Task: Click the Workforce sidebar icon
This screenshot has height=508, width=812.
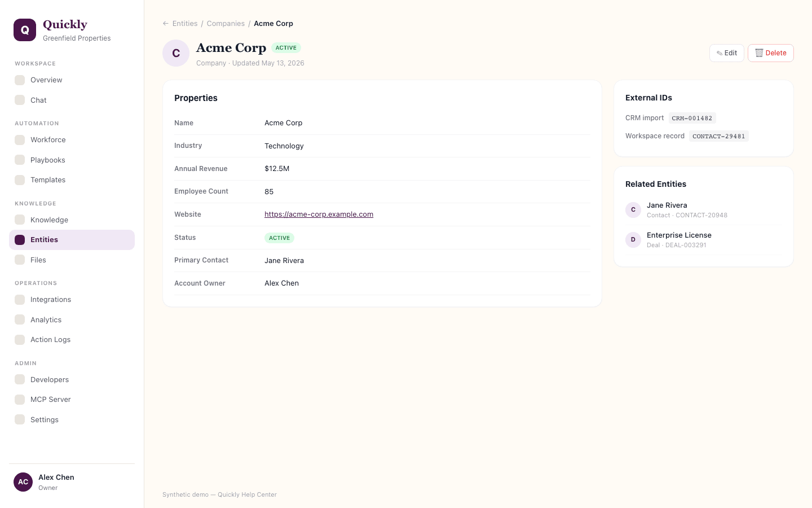Action: 20,140
